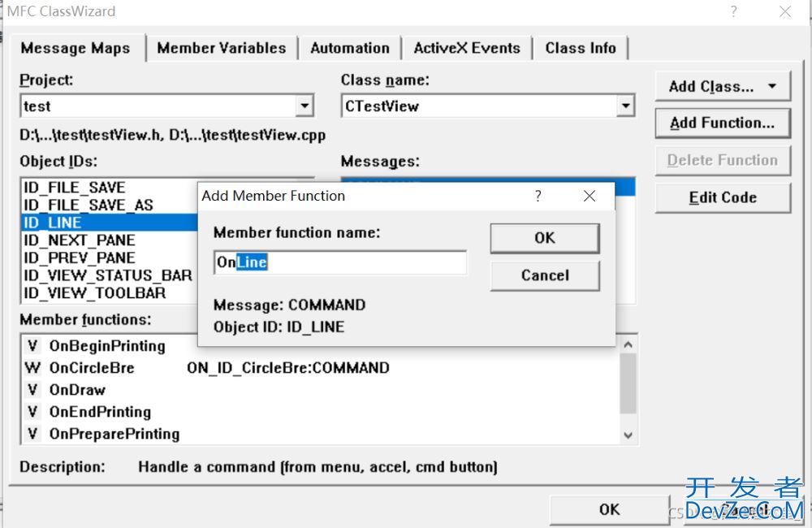Screen dimensions: 812x528
Task: Close the MFC ClassWizard window
Action: pos(785,11)
